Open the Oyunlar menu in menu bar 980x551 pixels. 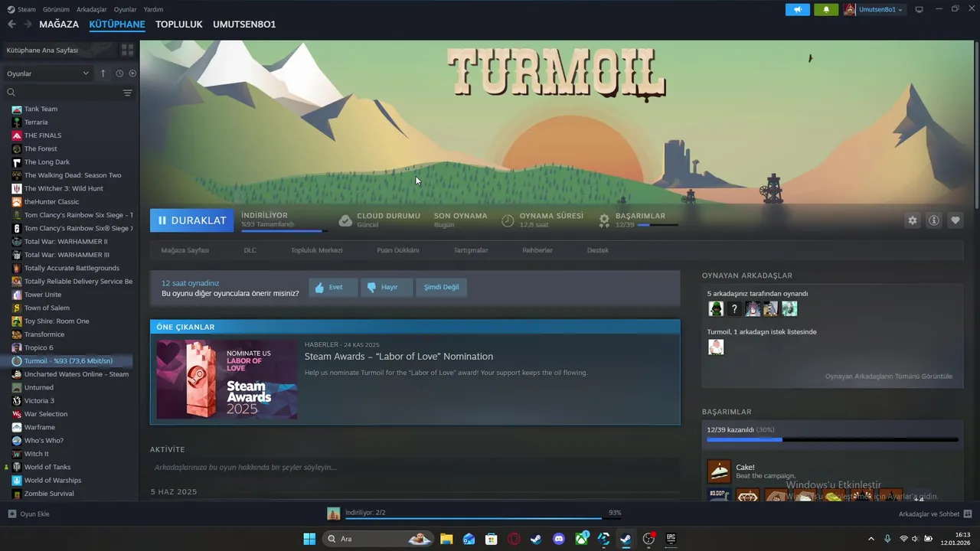[126, 9]
